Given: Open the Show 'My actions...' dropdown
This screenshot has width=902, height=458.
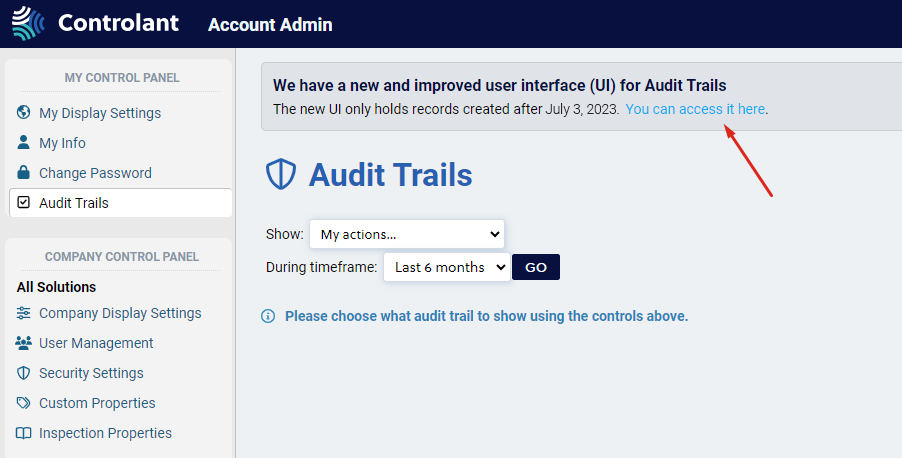Looking at the screenshot, I should pos(406,234).
